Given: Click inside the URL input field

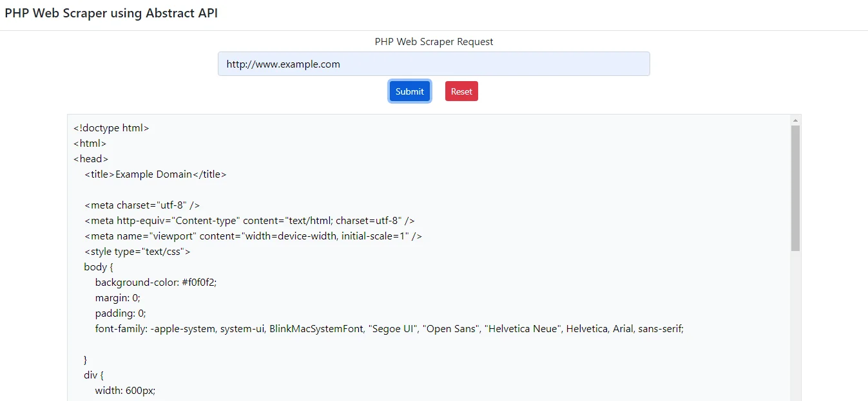Looking at the screenshot, I should [x=433, y=64].
